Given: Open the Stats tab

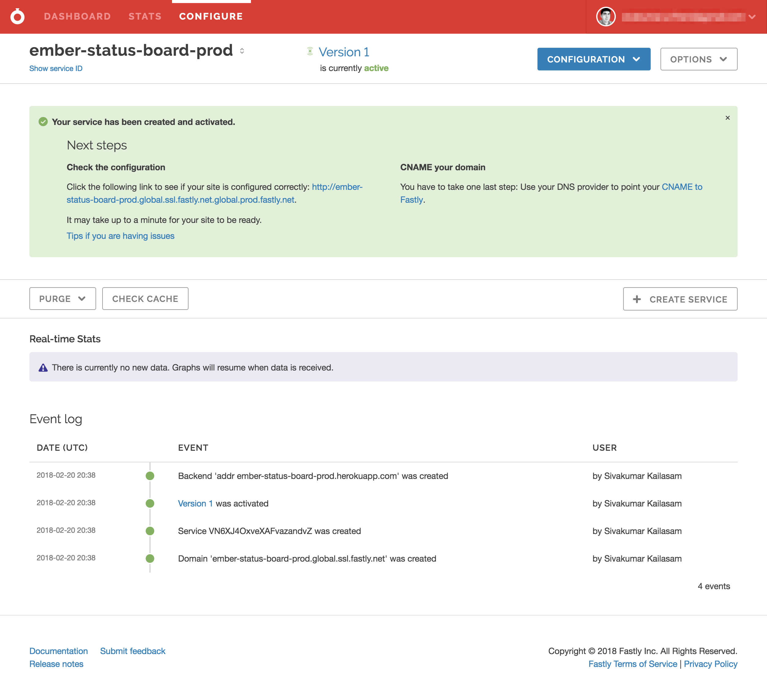Looking at the screenshot, I should point(145,16).
